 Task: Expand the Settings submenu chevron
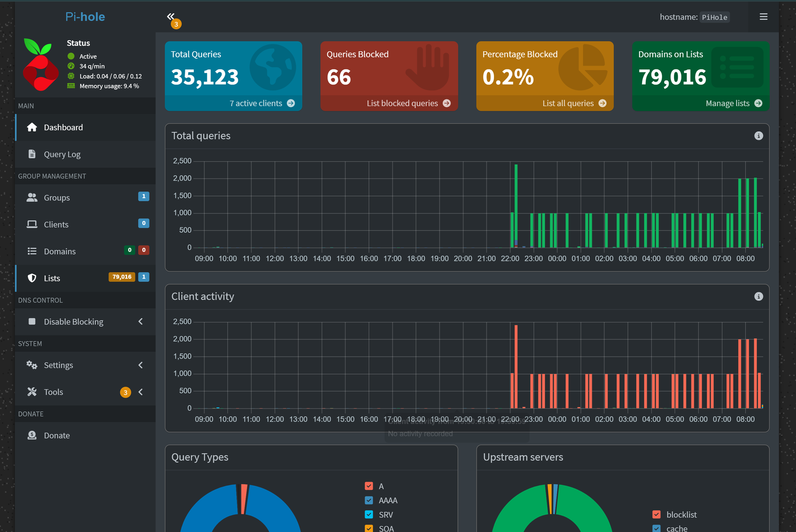[x=141, y=365]
